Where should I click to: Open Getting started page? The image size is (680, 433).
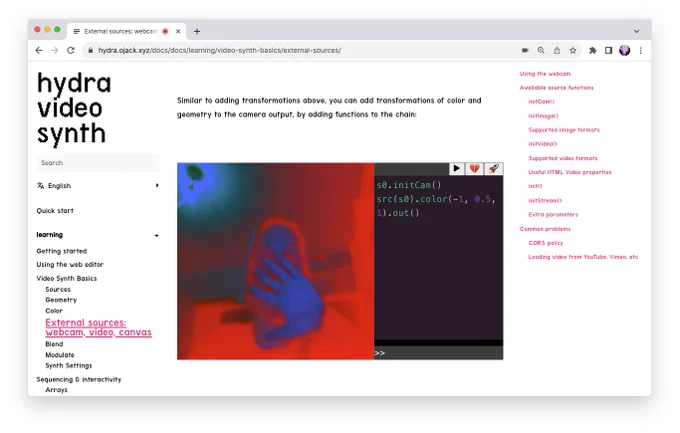click(62, 251)
